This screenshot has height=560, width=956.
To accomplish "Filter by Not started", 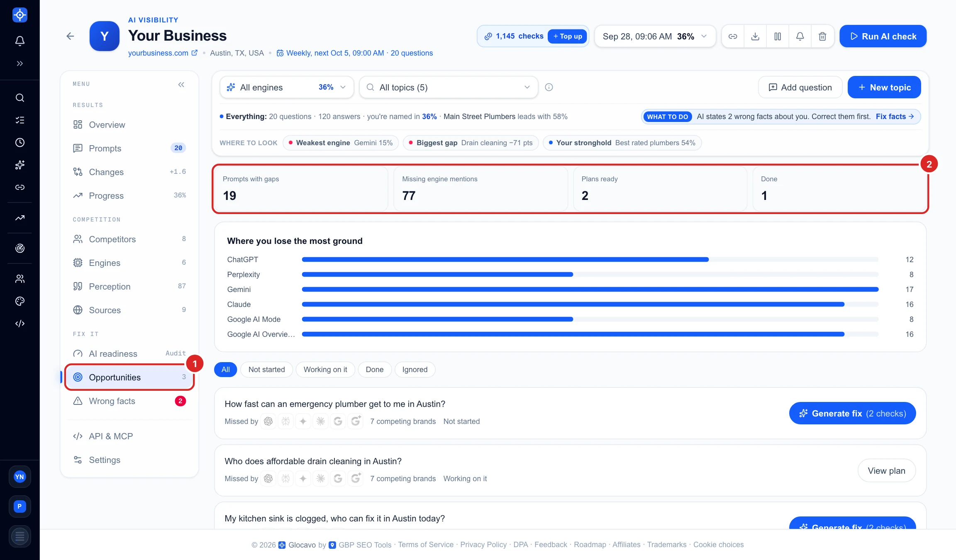I will tap(266, 370).
